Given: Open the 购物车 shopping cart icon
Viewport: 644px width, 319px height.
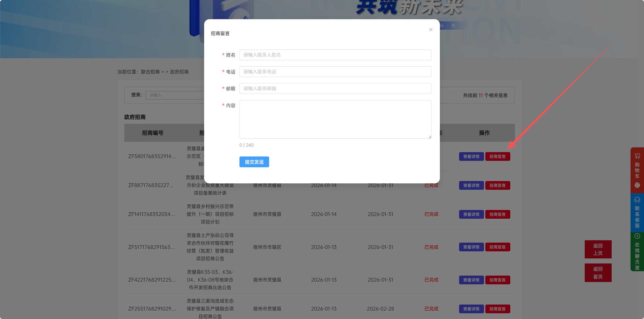Looking at the screenshot, I should click(637, 156).
